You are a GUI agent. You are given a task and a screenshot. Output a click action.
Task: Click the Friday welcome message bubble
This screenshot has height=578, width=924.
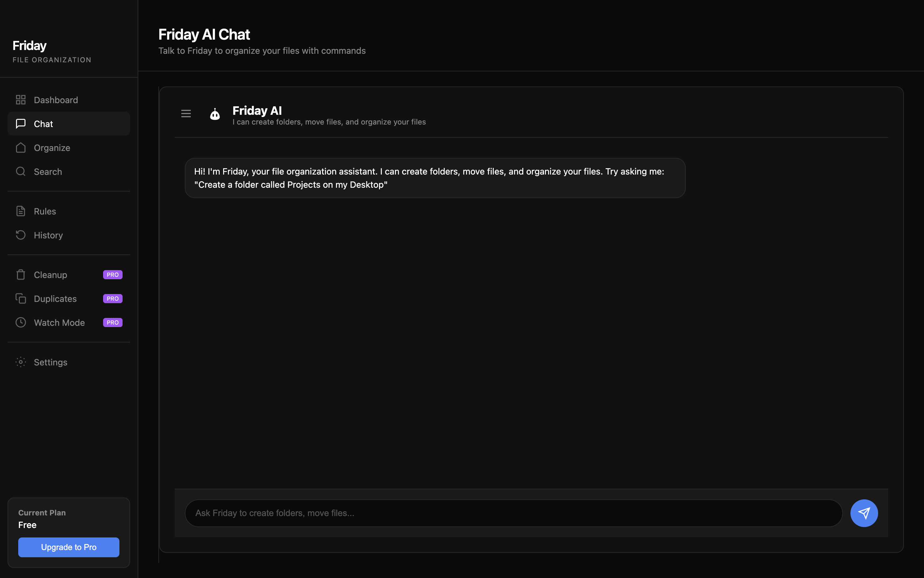[435, 178]
